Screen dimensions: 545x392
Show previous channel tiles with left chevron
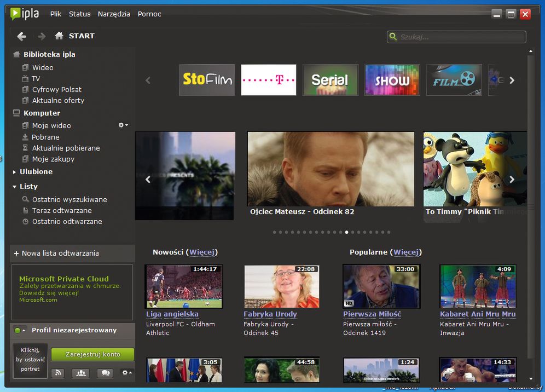tap(148, 80)
